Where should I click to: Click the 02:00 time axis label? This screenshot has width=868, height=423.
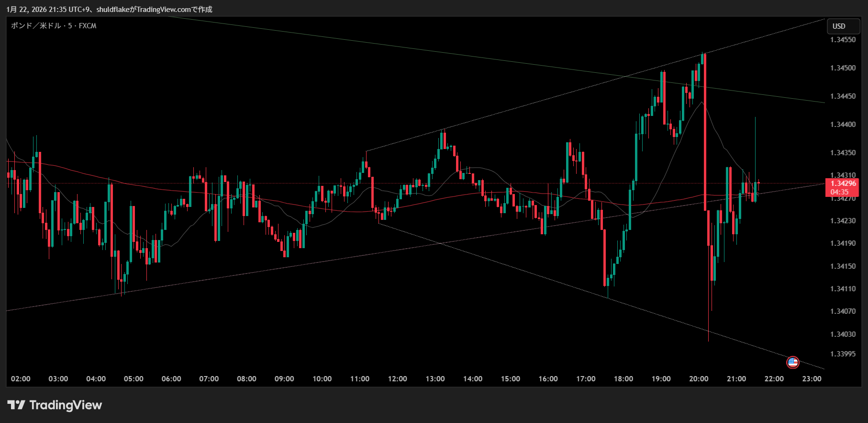[x=21, y=379]
